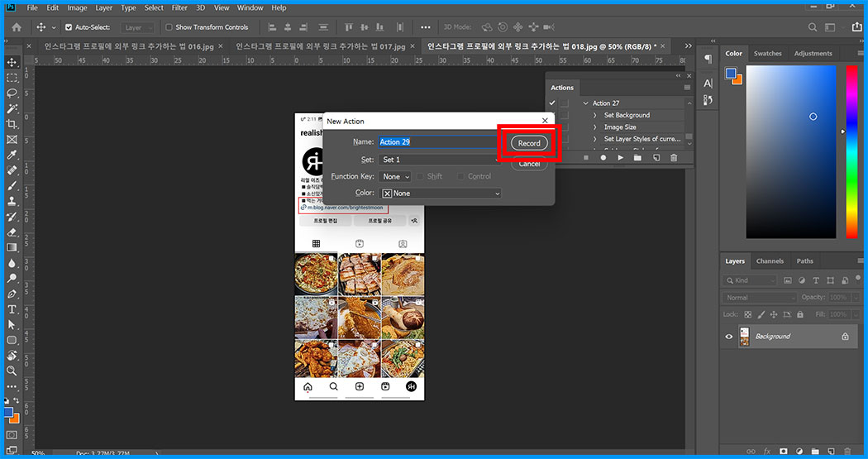Select the Rectangular Marquee tool
The width and height of the screenshot is (868, 459).
pos(12,78)
